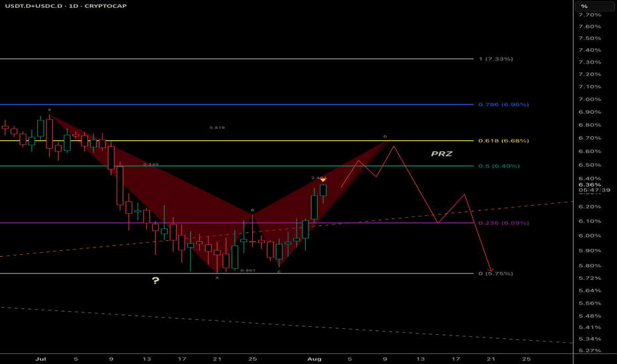Click the 7.30% price axis label

(590, 62)
